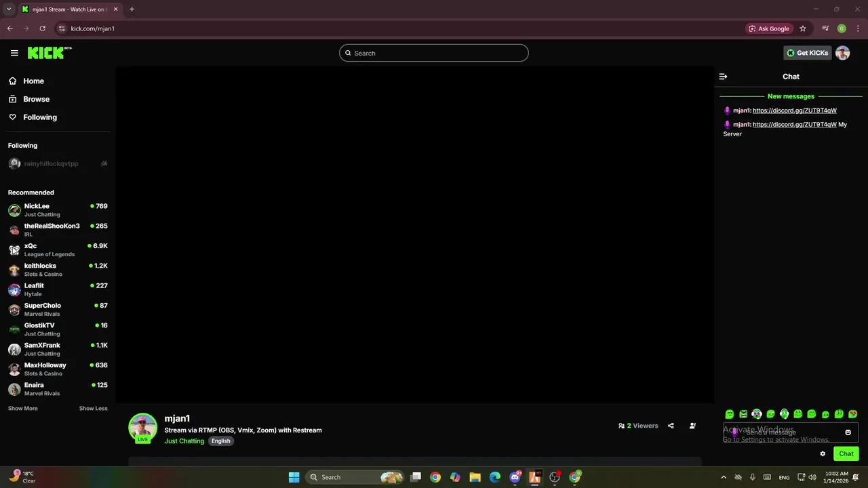The height and width of the screenshot is (488, 868).
Task: Click the Ask Google button
Action: (769, 28)
